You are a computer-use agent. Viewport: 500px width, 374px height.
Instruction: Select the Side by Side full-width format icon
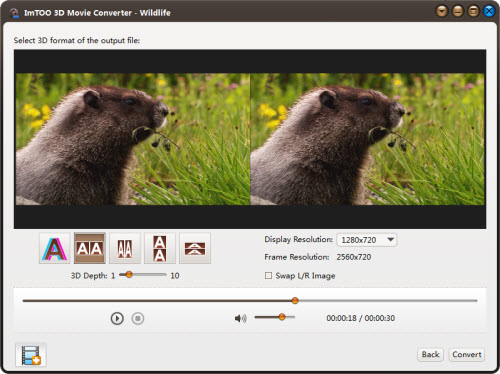click(x=90, y=248)
